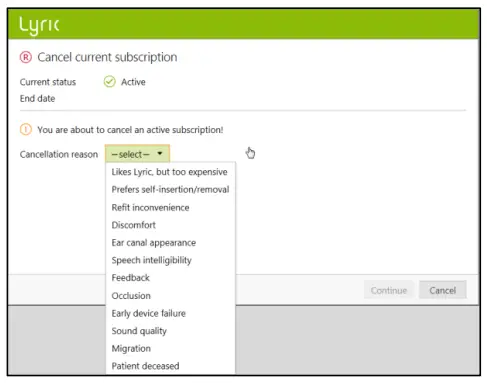The image size is (487, 383).
Task: Click the 'Current status' label
Action: click(48, 82)
